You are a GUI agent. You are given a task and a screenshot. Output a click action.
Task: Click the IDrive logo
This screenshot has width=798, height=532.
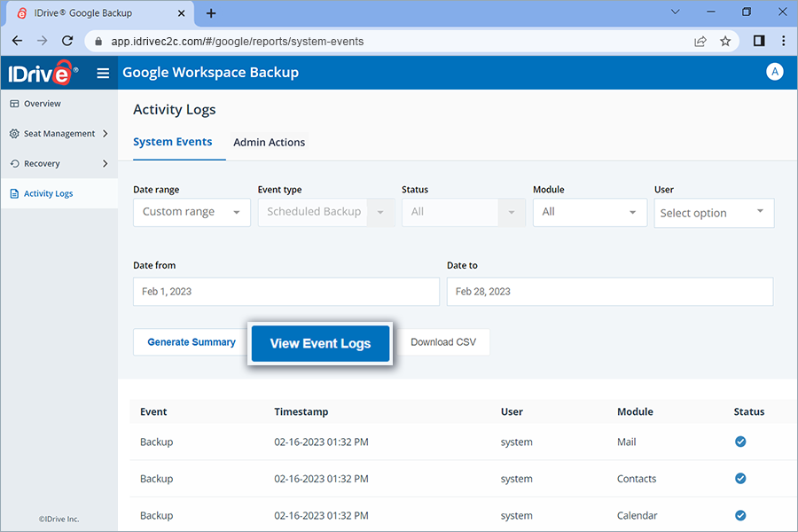point(43,73)
